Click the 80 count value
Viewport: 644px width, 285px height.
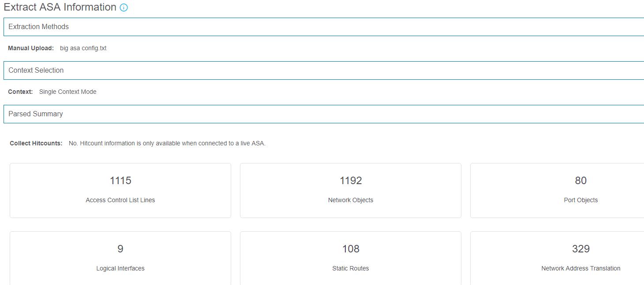(x=581, y=181)
